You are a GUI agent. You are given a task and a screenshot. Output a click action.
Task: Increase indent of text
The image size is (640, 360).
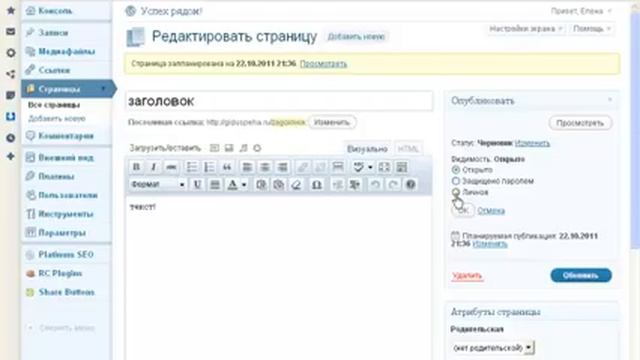(x=355, y=184)
